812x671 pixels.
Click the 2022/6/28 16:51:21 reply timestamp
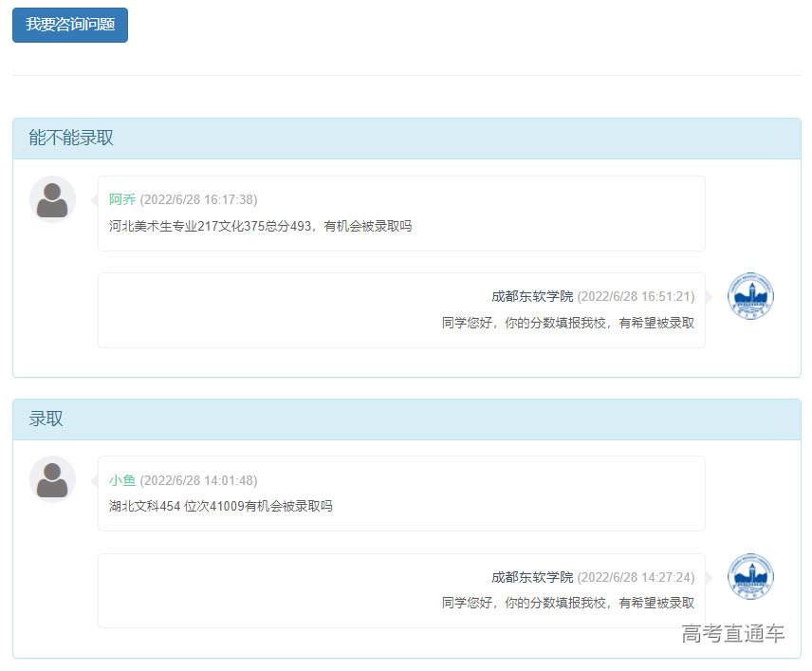pos(636,296)
